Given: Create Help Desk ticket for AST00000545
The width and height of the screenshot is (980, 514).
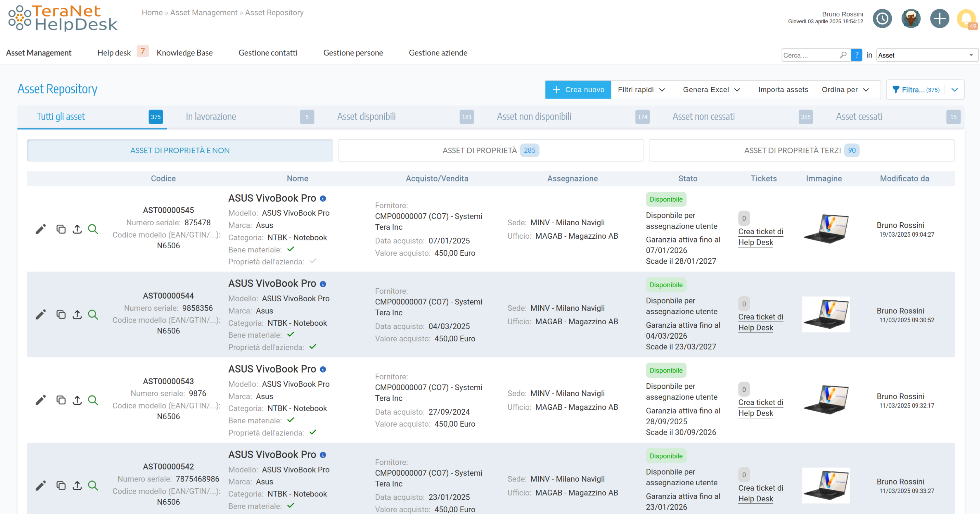Looking at the screenshot, I should pyautogui.click(x=760, y=237).
